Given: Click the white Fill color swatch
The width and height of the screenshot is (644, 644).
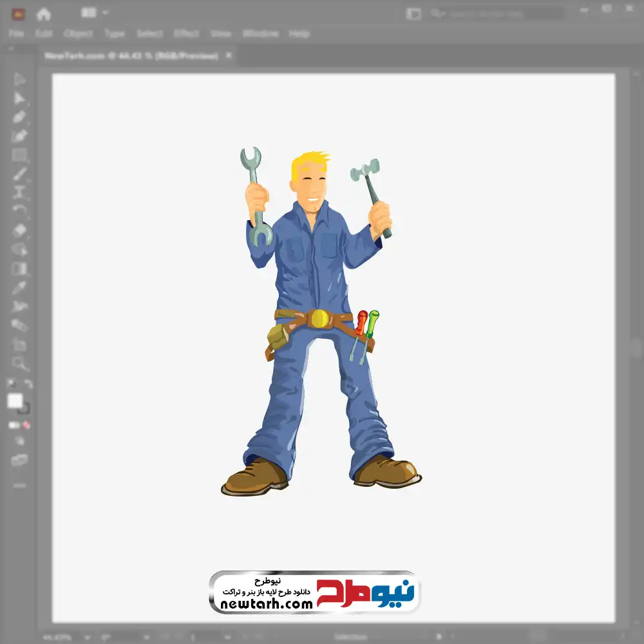Looking at the screenshot, I should click(15, 401).
